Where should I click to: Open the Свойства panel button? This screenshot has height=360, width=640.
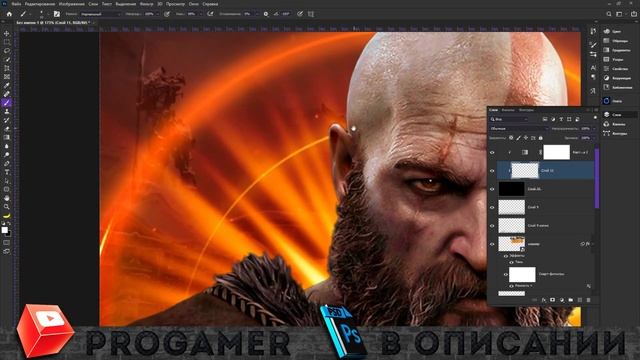pyautogui.click(x=616, y=69)
